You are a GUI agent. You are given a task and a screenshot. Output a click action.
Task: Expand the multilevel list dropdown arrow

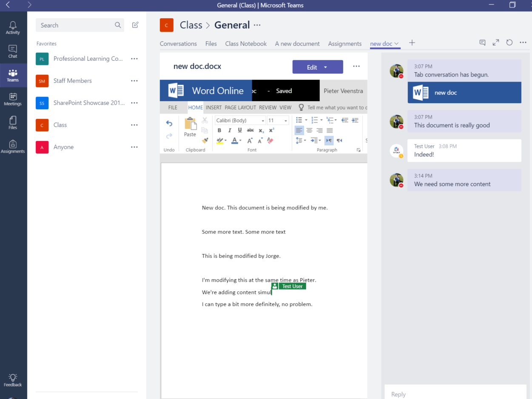[x=336, y=120]
